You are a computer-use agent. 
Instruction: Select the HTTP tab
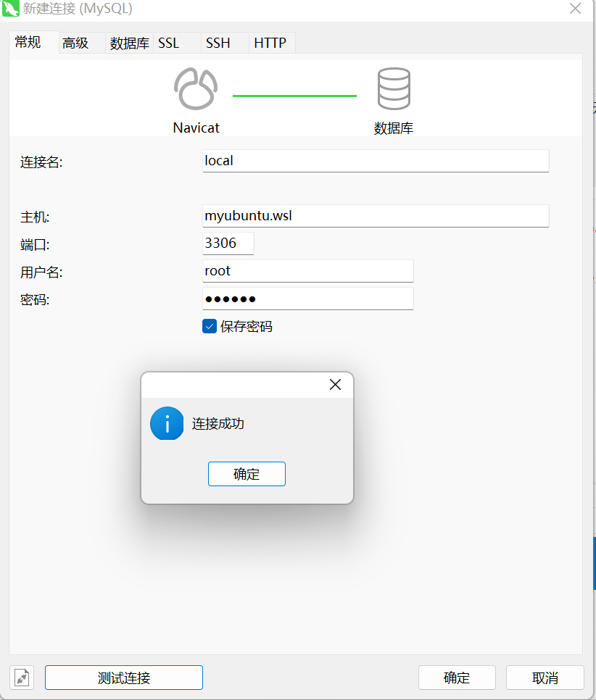[272, 43]
